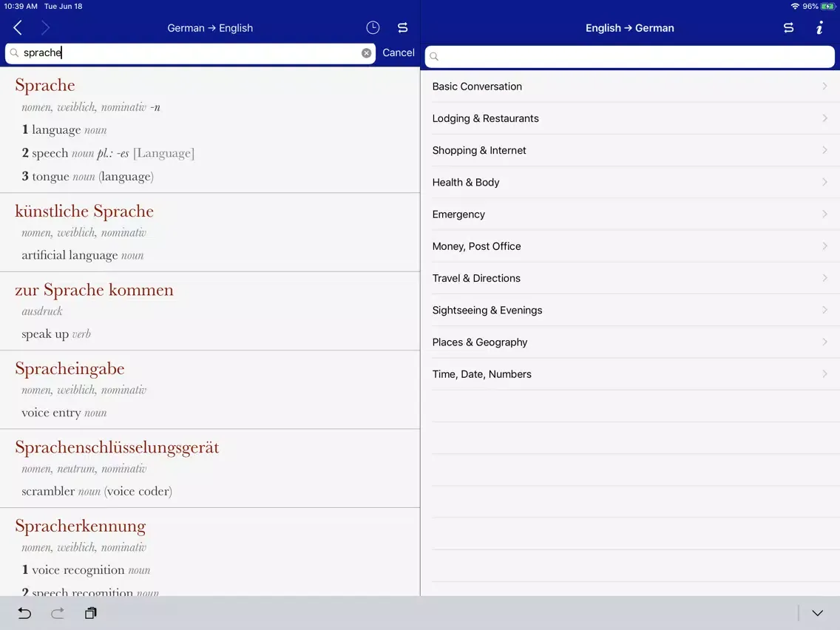Tap 'speak up' translation
Image resolution: width=840 pixels, height=630 pixels.
click(x=56, y=333)
